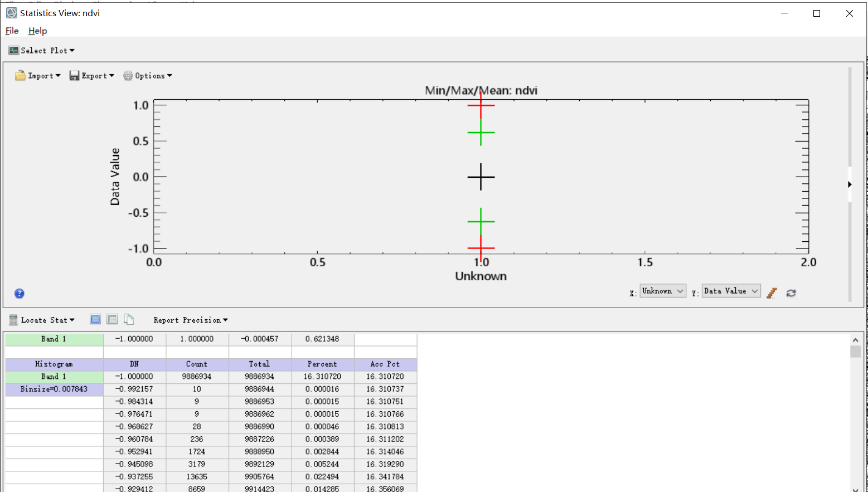The width and height of the screenshot is (868, 492).
Task: Click the statistics table scrollbar thumb
Action: tap(856, 352)
